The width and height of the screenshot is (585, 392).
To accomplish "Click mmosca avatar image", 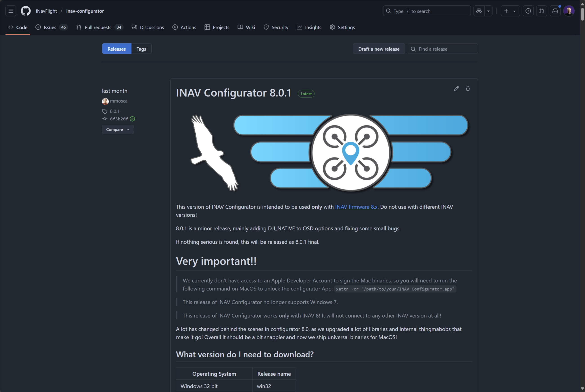I will [105, 101].
